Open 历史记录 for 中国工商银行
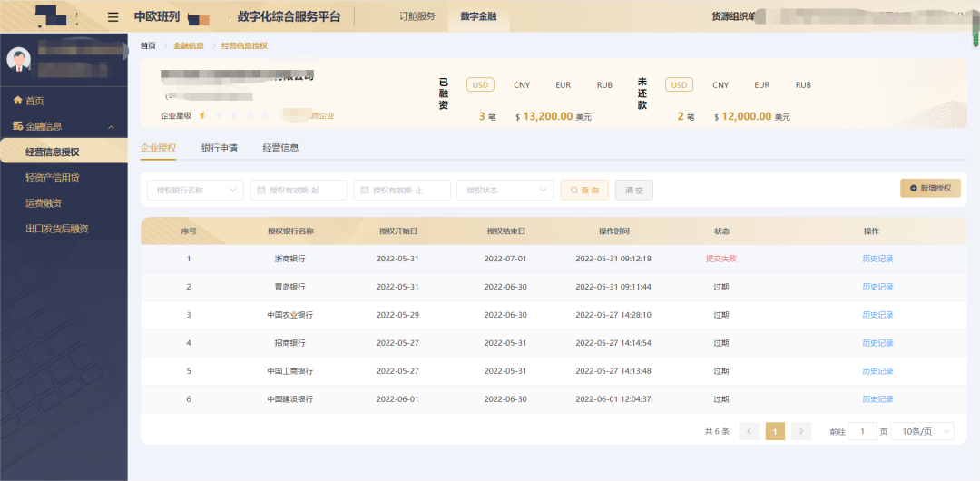 click(x=877, y=371)
